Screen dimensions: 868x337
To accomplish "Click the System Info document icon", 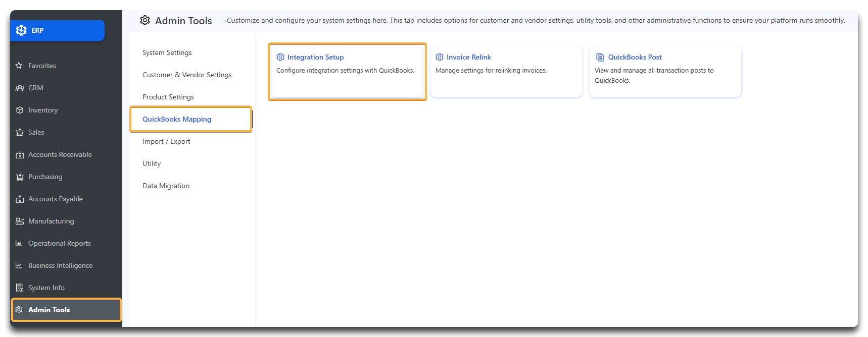I will point(19,288).
